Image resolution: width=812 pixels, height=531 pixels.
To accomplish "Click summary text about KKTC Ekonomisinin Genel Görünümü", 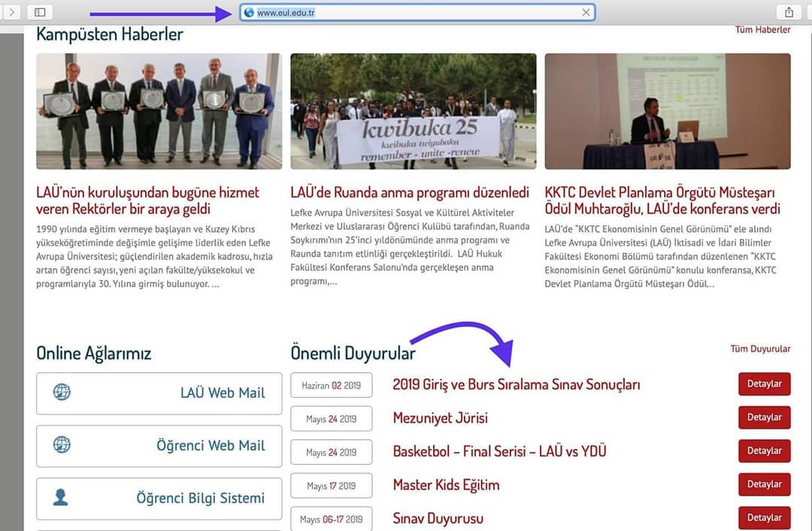I will (660, 256).
